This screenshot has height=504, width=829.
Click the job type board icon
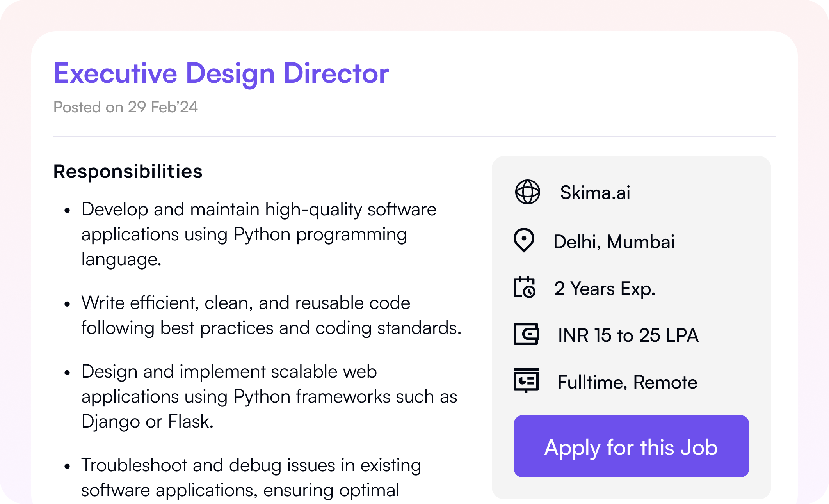526,380
